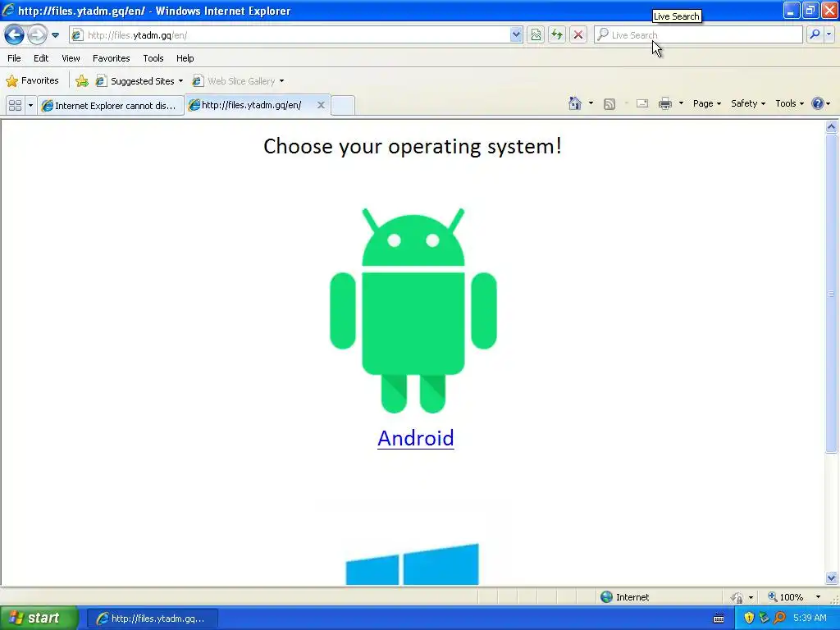The image size is (840, 630).
Task: Select the files.ytadm.gq/en/ tab
Action: pyautogui.click(x=249, y=105)
